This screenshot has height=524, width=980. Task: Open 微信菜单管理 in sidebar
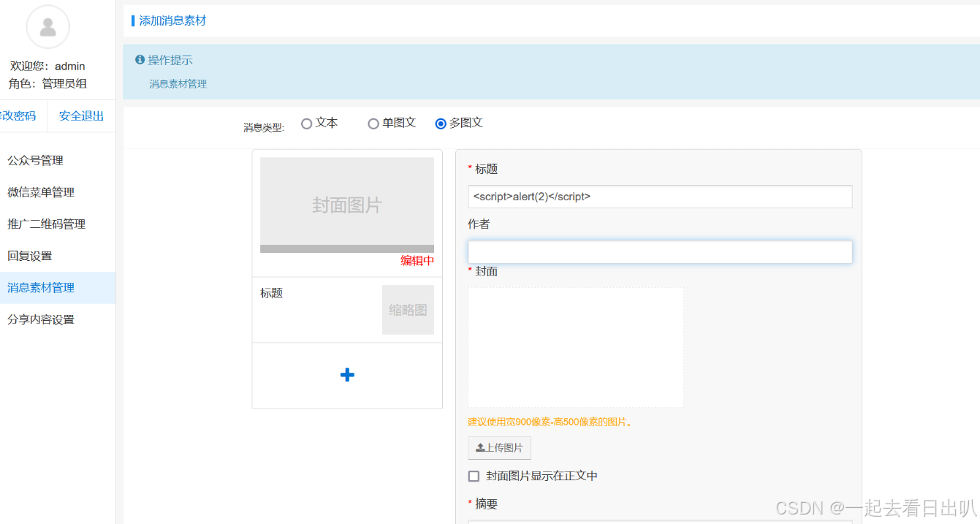(x=58, y=192)
